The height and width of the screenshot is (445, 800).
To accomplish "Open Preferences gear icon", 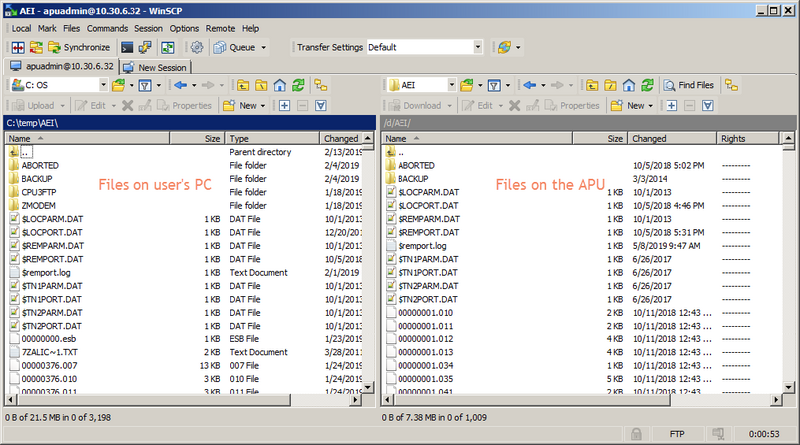I will click(x=197, y=47).
